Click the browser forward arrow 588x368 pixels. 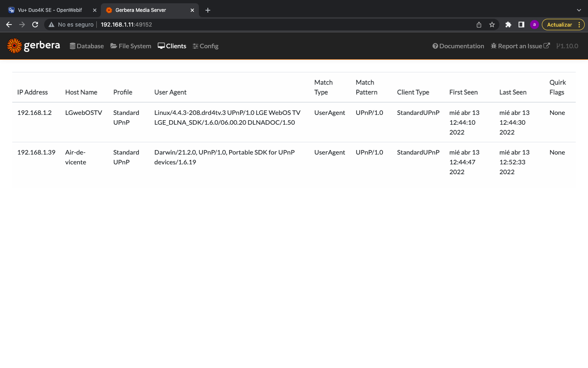tap(22, 25)
